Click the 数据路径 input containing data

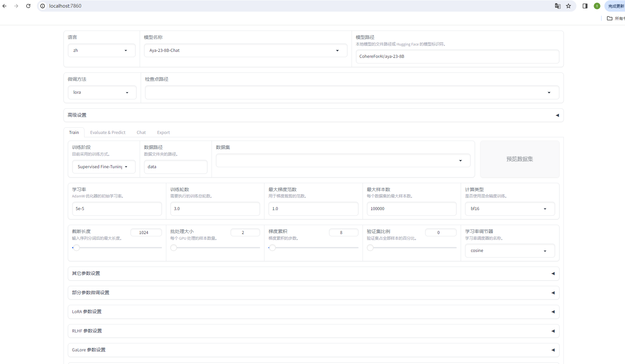tap(176, 167)
